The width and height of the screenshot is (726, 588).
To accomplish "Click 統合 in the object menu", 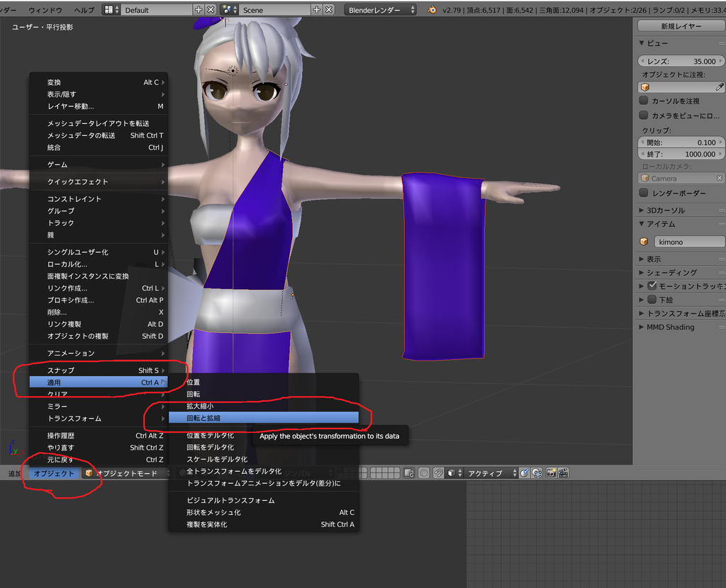I will point(98,147).
